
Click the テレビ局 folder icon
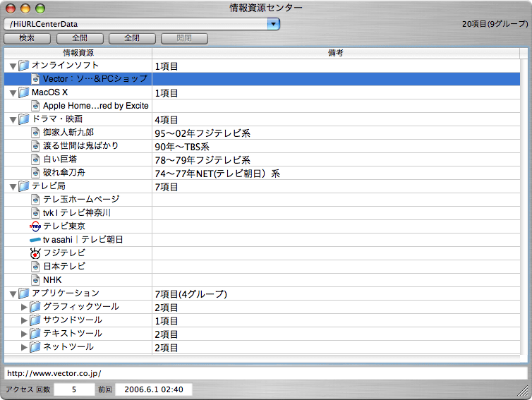24,186
